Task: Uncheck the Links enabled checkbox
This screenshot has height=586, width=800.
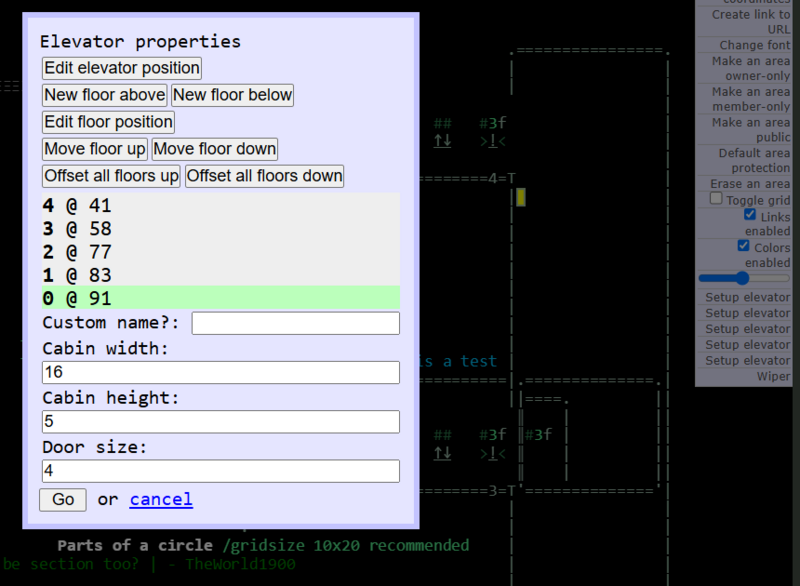Action: coord(750,215)
